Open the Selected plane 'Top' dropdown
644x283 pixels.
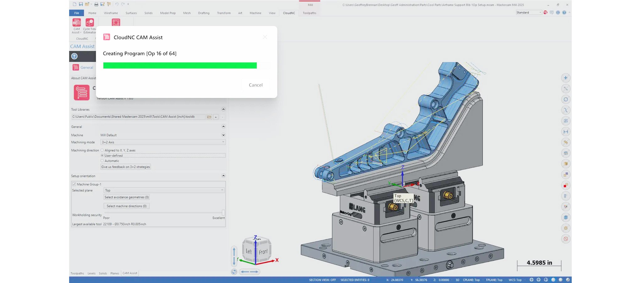pos(164,190)
